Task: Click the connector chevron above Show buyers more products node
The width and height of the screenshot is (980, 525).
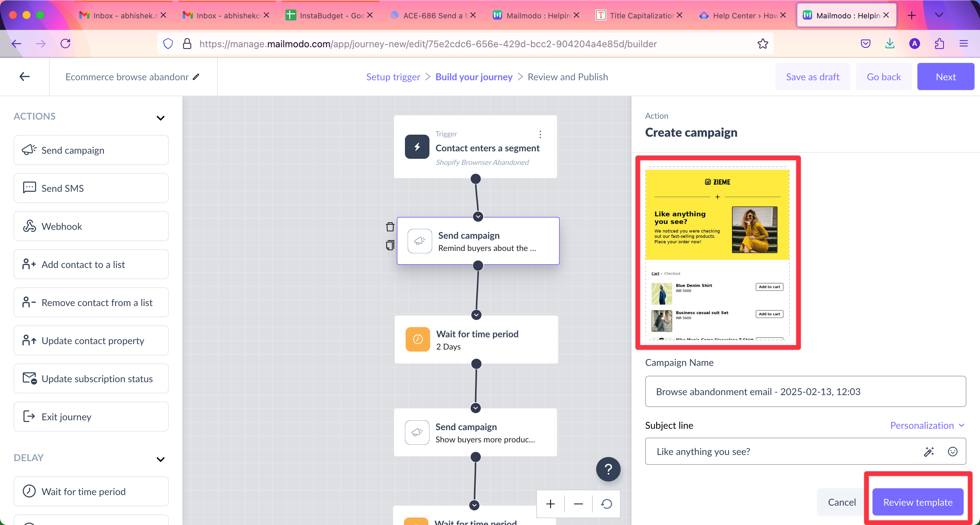Action: 476,408
